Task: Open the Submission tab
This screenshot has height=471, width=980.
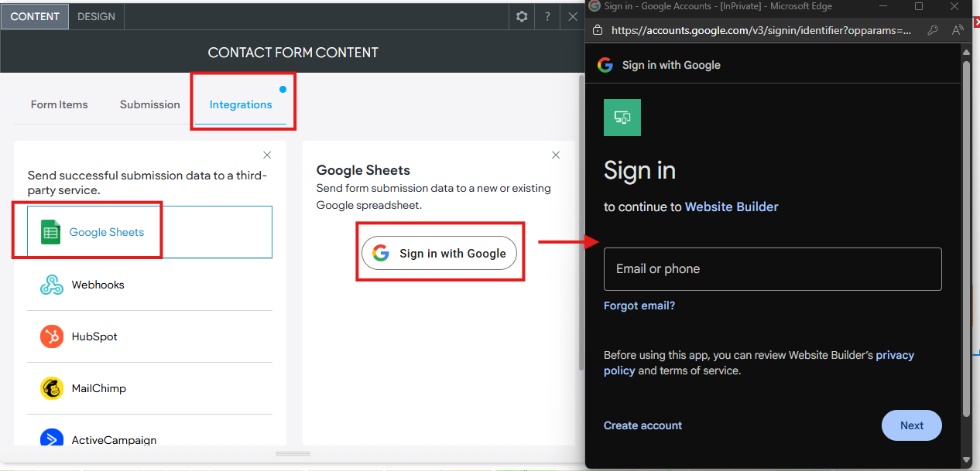Action: pos(150,104)
